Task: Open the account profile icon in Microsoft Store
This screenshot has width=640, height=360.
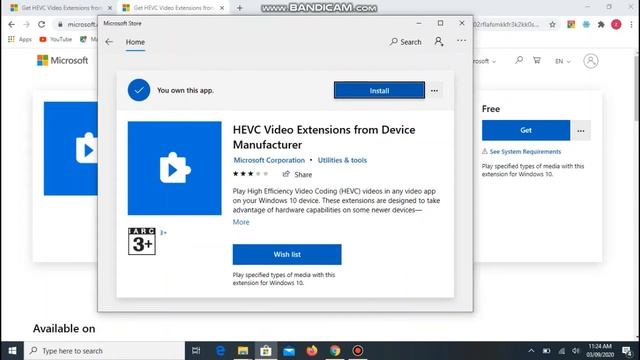Action: point(439,42)
